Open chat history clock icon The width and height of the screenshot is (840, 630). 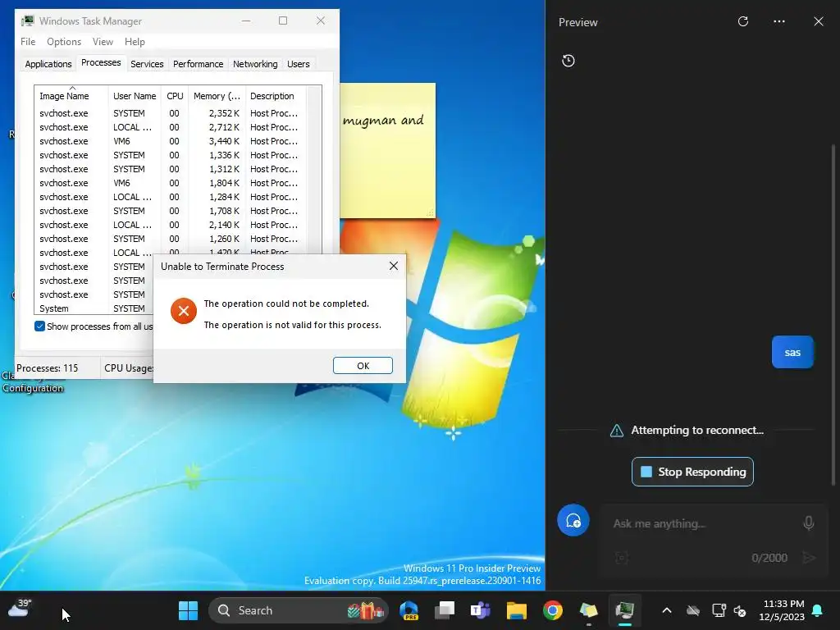[x=568, y=61]
